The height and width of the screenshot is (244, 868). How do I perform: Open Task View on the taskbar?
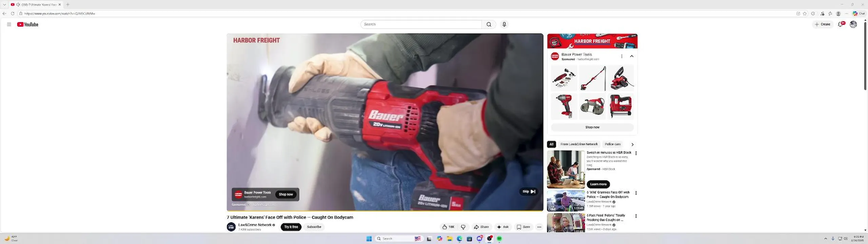point(429,239)
